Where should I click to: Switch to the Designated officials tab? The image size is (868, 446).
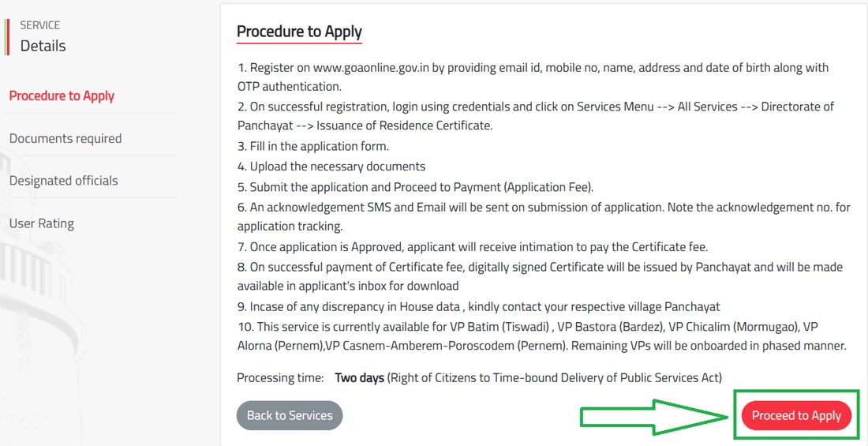pos(63,180)
